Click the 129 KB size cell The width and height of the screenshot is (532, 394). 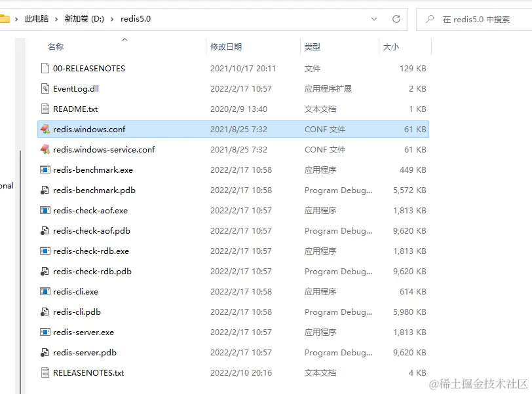413,69
